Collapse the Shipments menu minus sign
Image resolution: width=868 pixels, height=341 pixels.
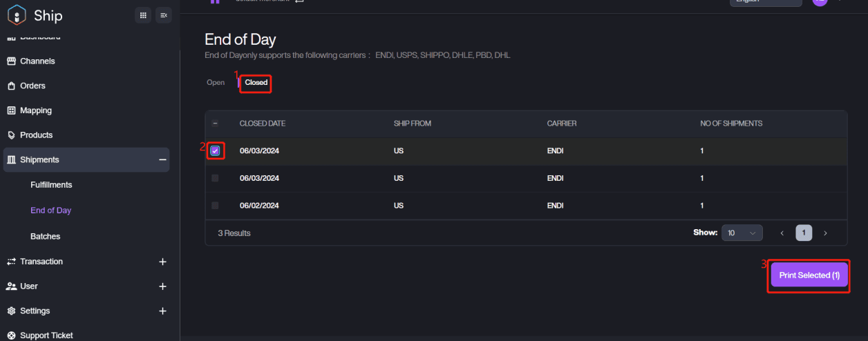pyautogui.click(x=163, y=160)
